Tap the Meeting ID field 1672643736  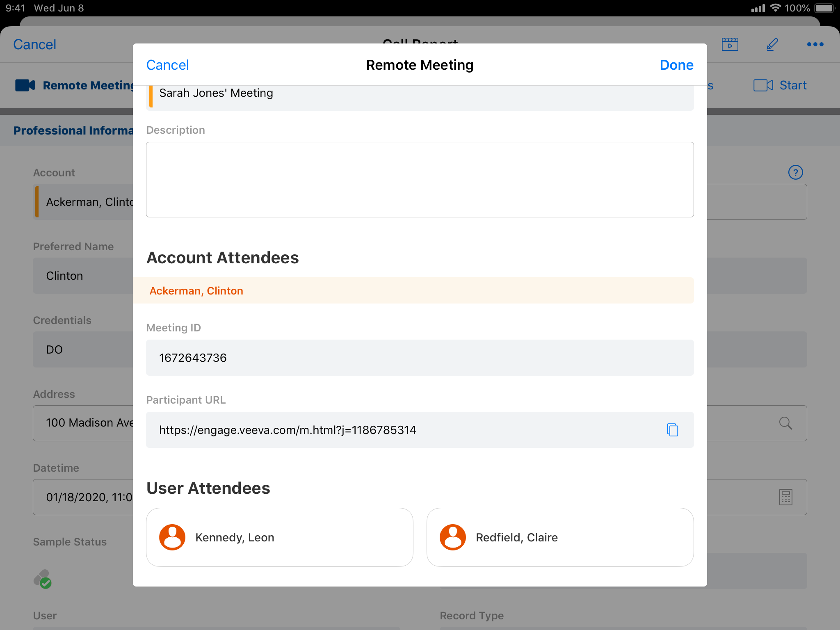420,358
